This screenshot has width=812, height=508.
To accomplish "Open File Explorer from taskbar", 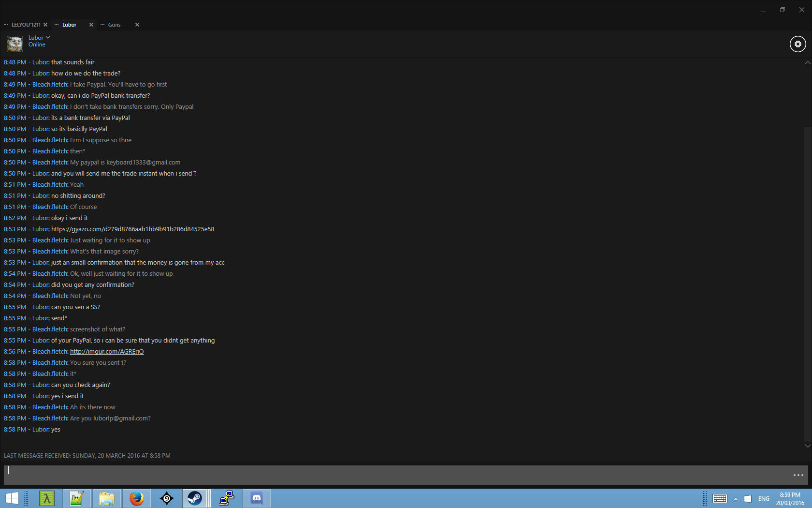I will pos(107,498).
